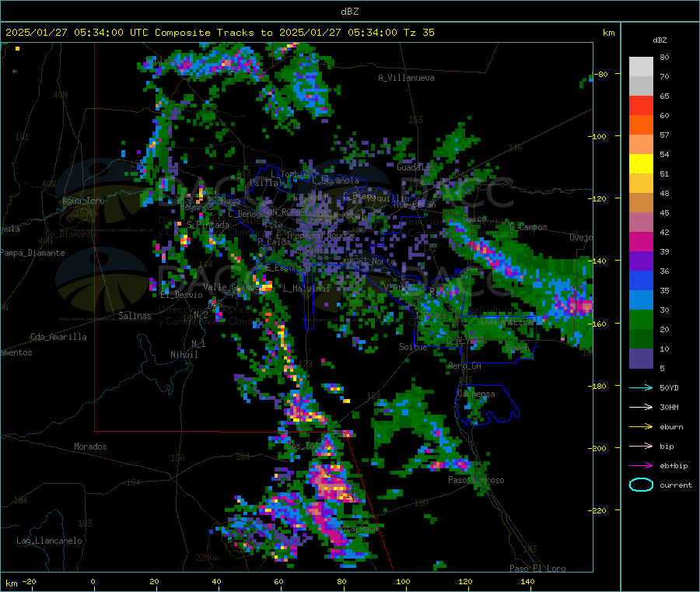Click the '100' tick on bottom axis

pos(403,581)
